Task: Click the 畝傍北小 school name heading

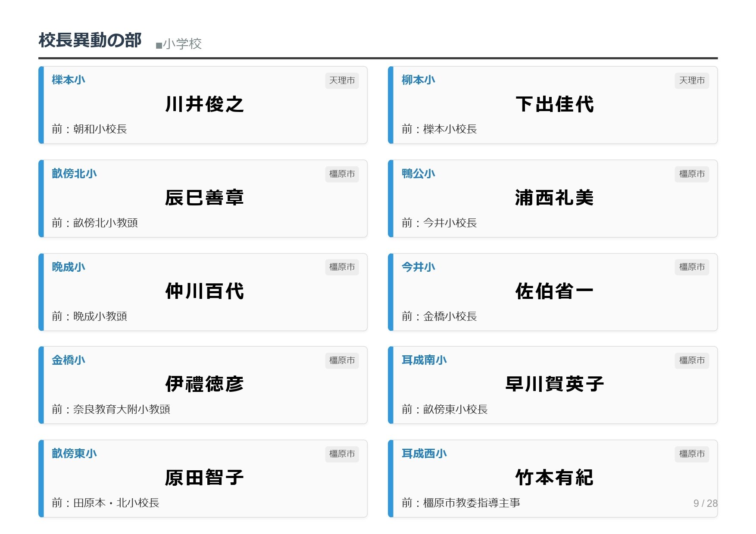Action: [74, 174]
